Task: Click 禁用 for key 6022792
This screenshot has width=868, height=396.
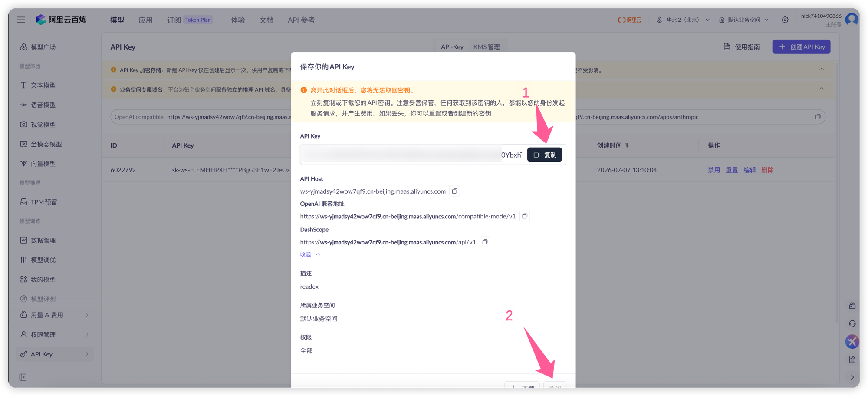Action: [x=714, y=170]
